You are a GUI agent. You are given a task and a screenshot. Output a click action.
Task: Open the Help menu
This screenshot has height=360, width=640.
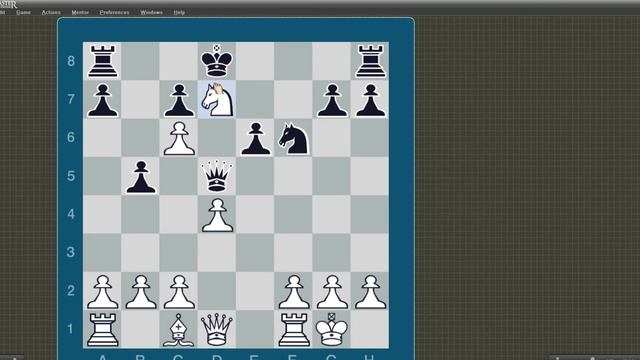click(179, 12)
